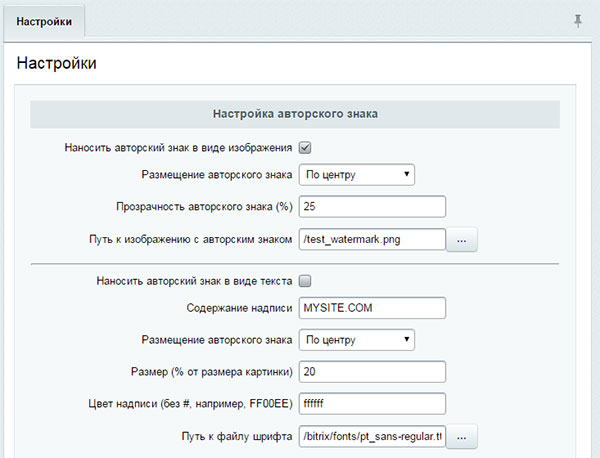This screenshot has width=600, height=458.
Task: Click the Настройки page heading
Action: [x=57, y=65]
